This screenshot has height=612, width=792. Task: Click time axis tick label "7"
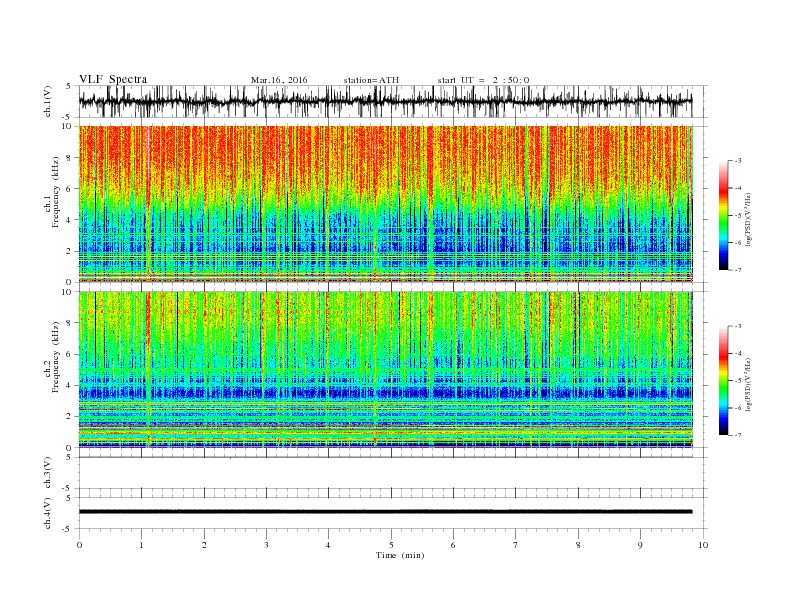[516, 545]
